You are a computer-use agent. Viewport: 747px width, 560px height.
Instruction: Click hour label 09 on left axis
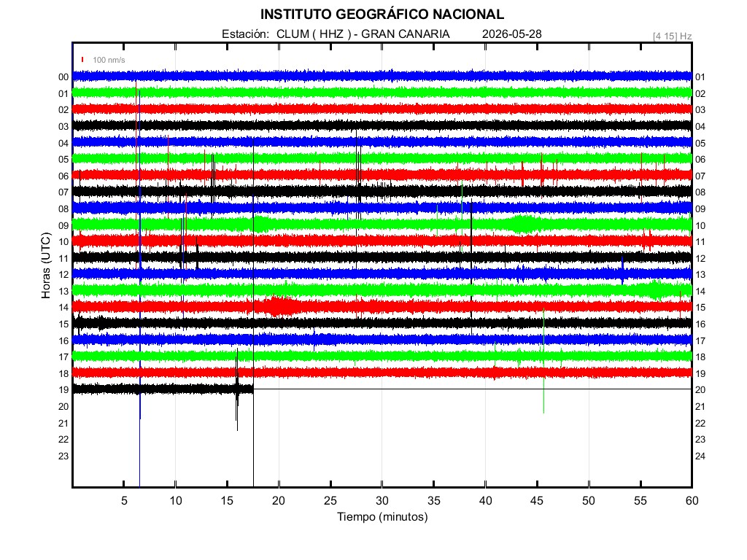pos(63,225)
